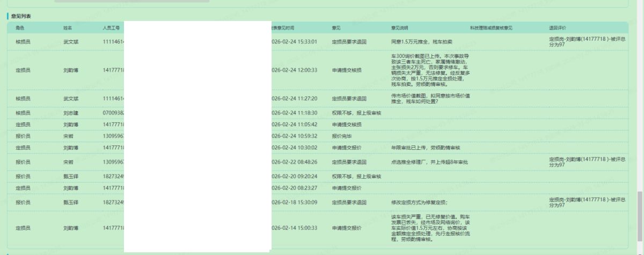Screen dimensions: 644x255
Task: Click the 意见列表 section title
Action: click(21, 16)
